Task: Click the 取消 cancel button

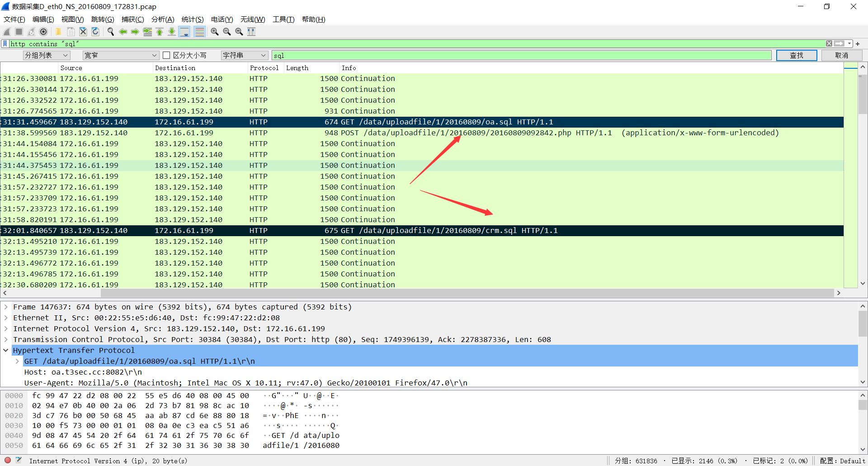Action: pyautogui.click(x=842, y=55)
